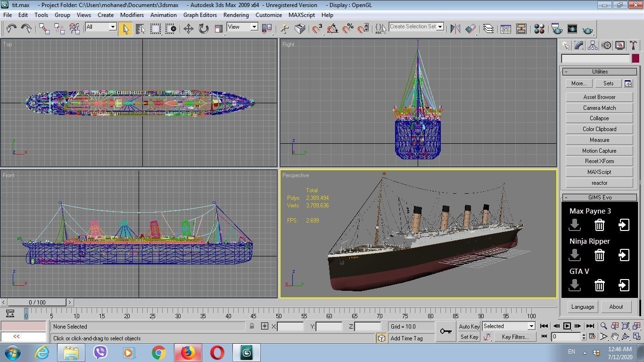Select the Select and Move tool

pyautogui.click(x=188, y=29)
